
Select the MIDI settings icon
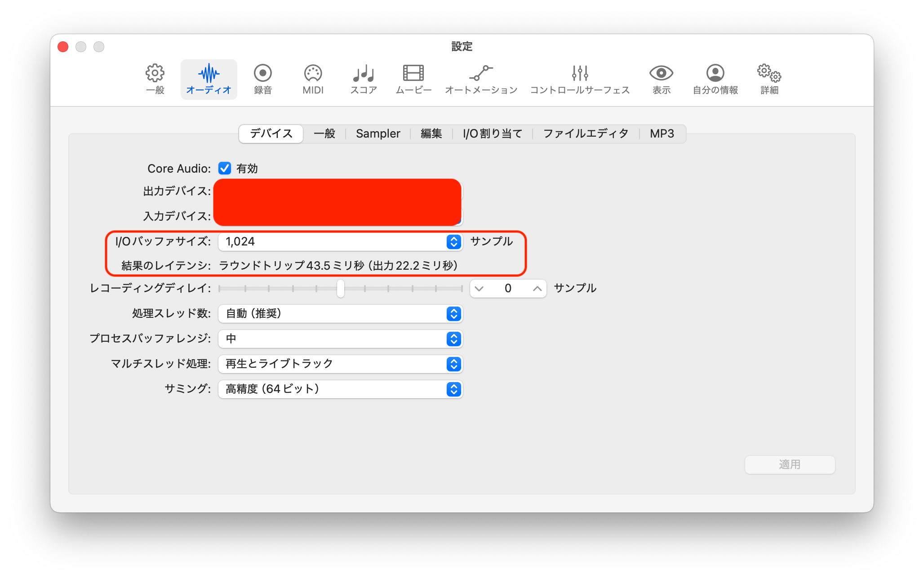[313, 74]
